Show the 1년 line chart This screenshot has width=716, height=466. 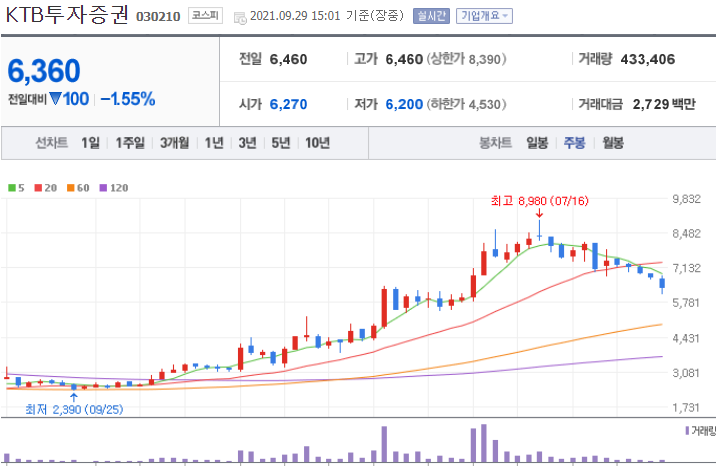pyautogui.click(x=214, y=142)
